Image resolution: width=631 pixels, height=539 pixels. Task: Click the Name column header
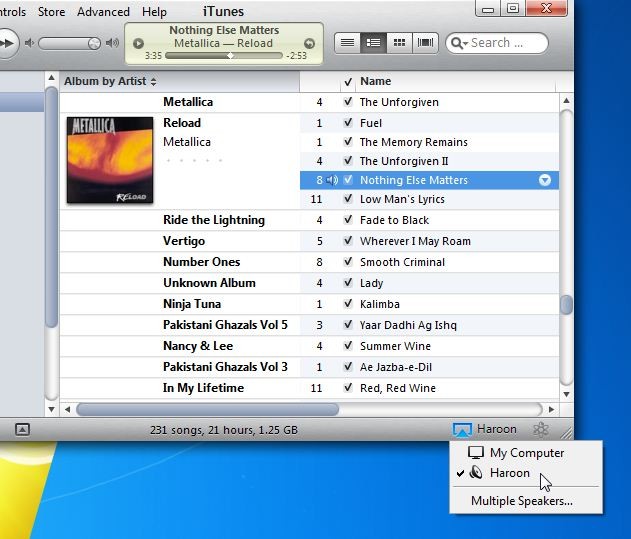[375, 81]
